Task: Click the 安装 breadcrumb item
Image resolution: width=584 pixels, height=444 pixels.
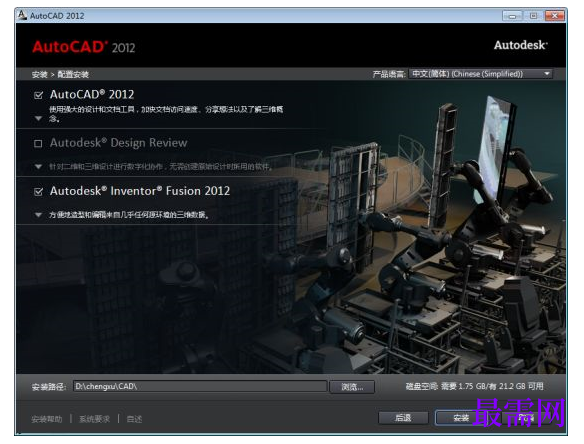Action: 39,74
